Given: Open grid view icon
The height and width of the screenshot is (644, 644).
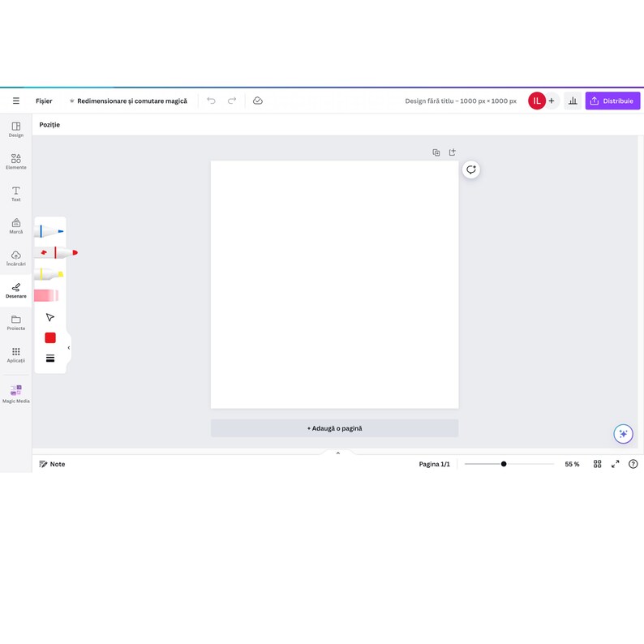Looking at the screenshot, I should [x=597, y=464].
